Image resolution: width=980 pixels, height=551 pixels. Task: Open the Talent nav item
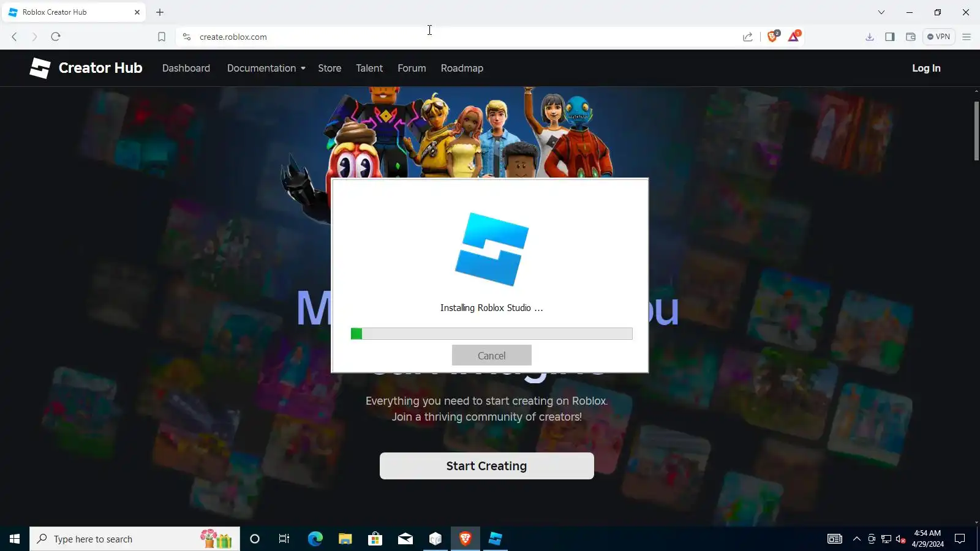(x=369, y=68)
